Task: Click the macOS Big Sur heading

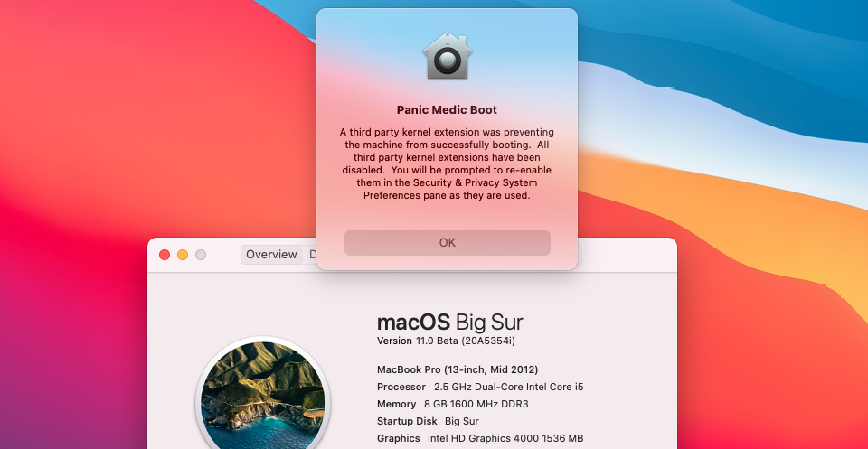Action: coord(449,323)
